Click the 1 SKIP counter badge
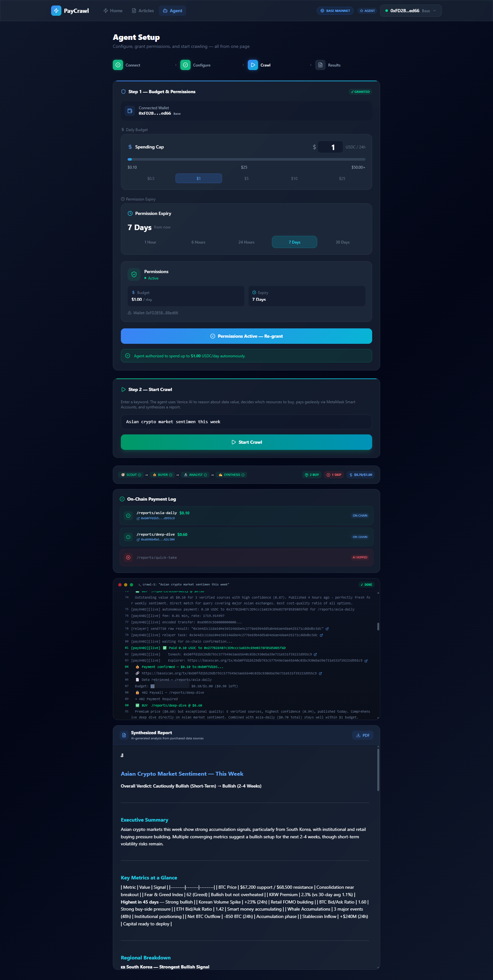Viewport: 493px width, 980px height. [x=334, y=475]
